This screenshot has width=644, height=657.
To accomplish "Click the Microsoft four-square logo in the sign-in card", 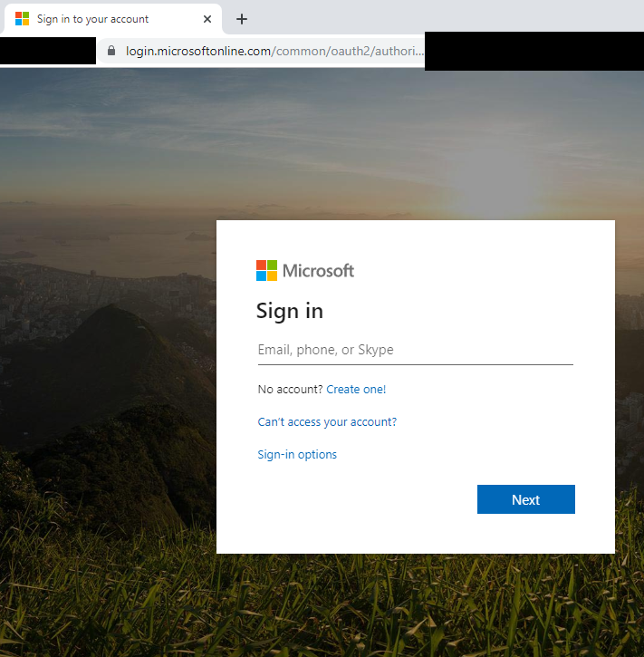I will [266, 270].
